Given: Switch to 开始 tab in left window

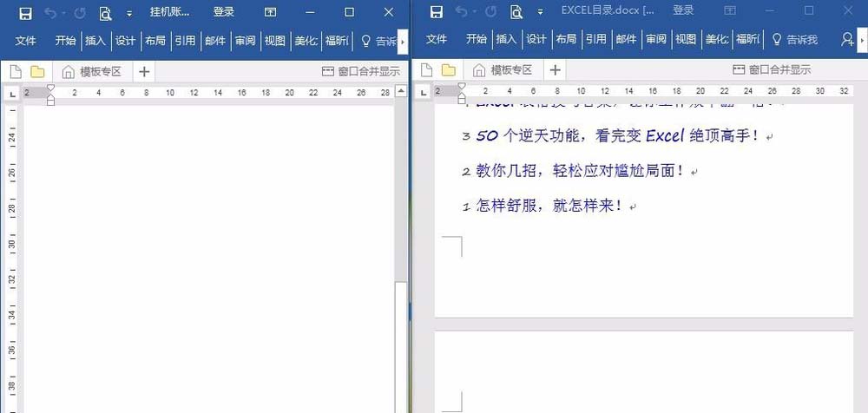Looking at the screenshot, I should click(65, 41).
